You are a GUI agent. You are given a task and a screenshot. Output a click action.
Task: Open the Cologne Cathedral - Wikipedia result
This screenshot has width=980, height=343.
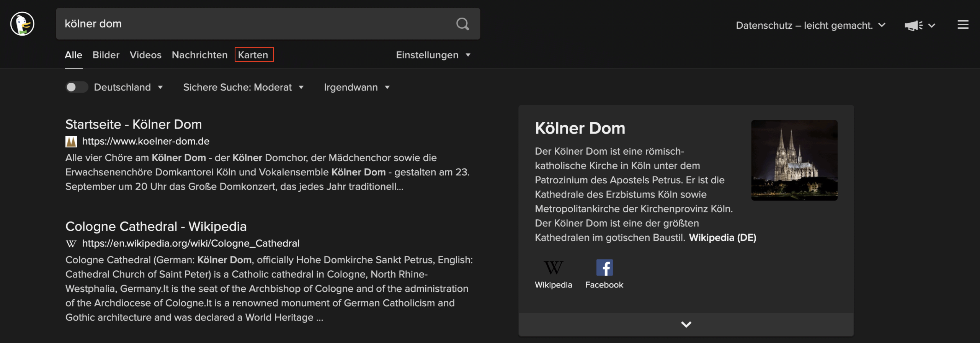[156, 226]
